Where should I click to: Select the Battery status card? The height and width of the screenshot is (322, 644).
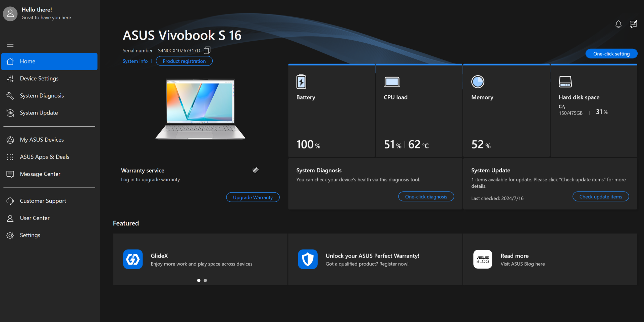pos(331,111)
